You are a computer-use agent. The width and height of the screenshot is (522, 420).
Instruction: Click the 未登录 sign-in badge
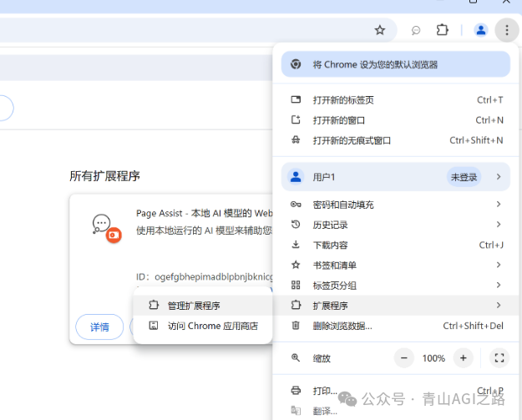[x=464, y=177]
